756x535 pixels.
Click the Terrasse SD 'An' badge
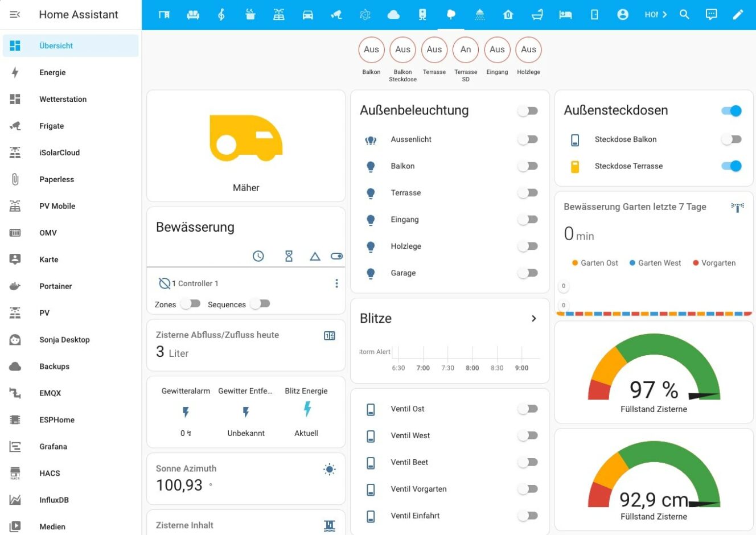[x=466, y=50]
